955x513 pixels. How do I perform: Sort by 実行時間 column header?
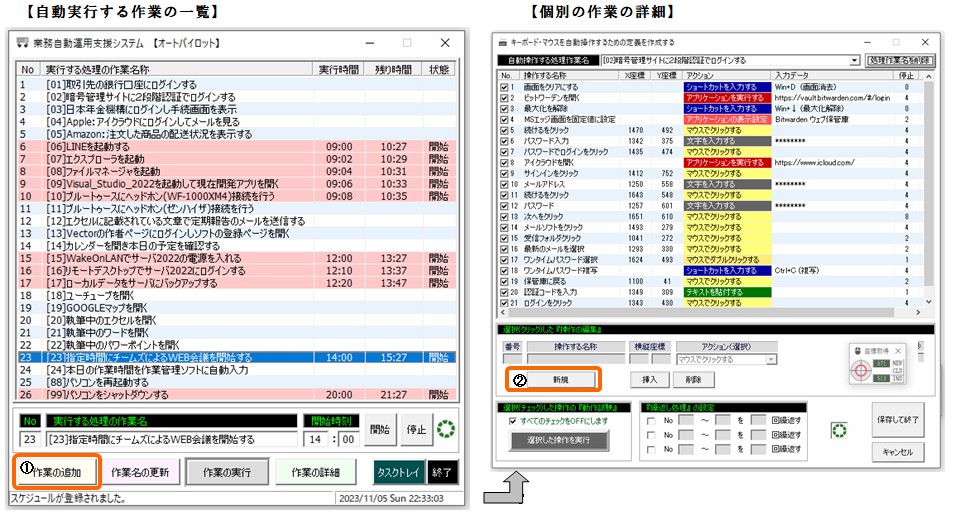tap(339, 69)
